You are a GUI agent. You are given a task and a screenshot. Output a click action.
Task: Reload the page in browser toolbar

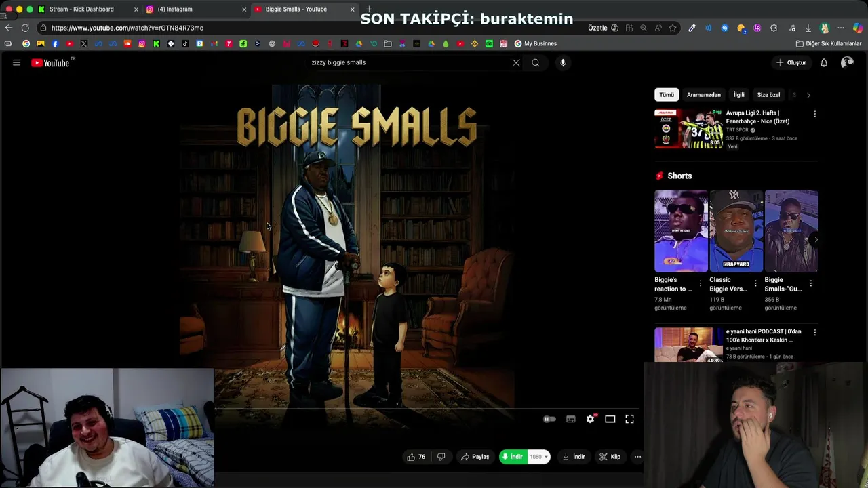(x=25, y=28)
